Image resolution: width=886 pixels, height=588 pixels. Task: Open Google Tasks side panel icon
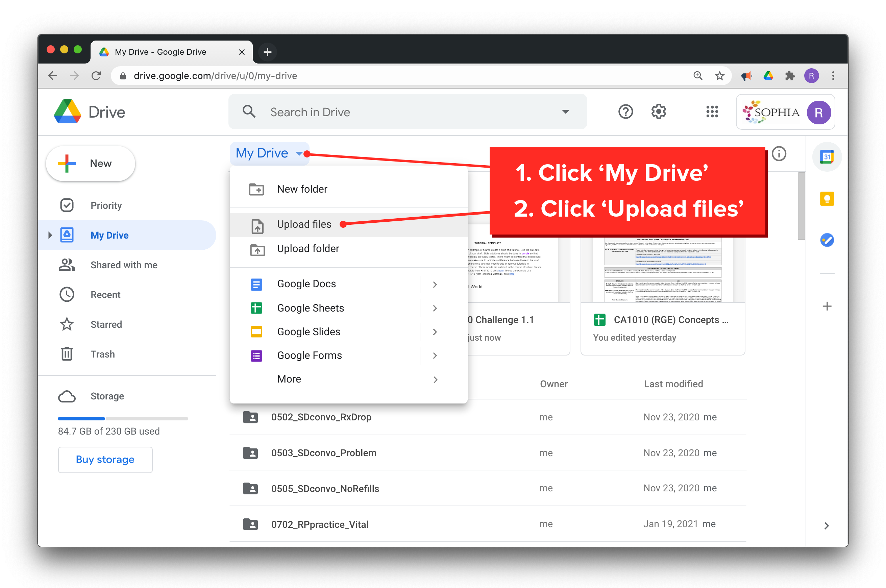point(827,240)
